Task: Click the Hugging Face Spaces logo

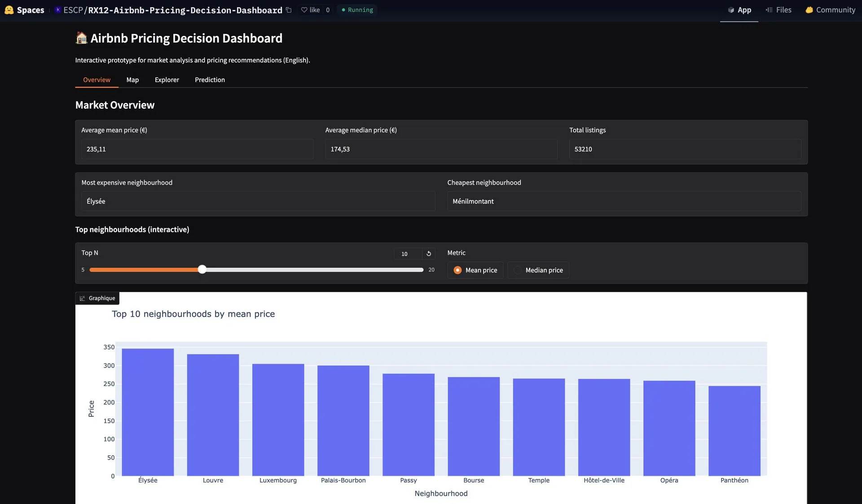Action: click(x=9, y=9)
